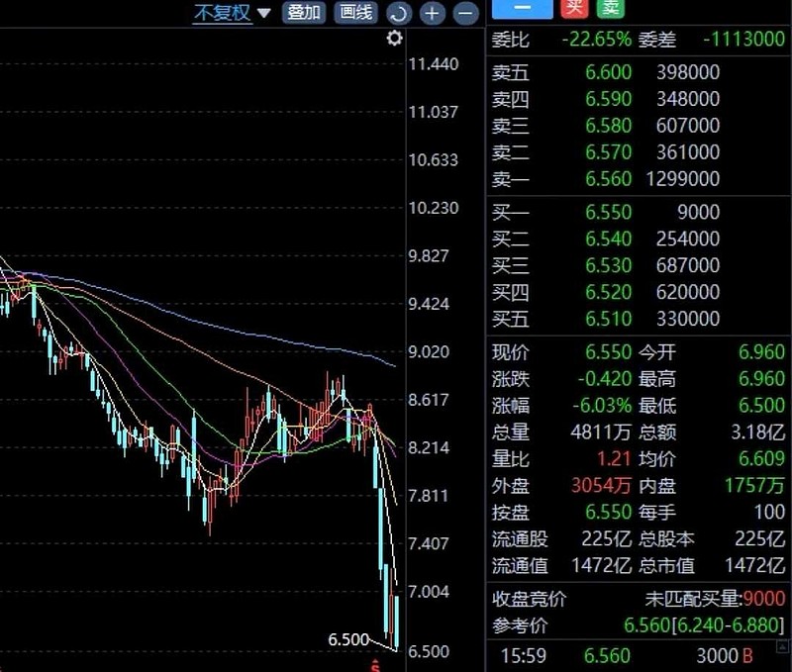Viewport: 792px width, 672px height.
Task: Click 总量 value 4811万
Action: click(601, 432)
